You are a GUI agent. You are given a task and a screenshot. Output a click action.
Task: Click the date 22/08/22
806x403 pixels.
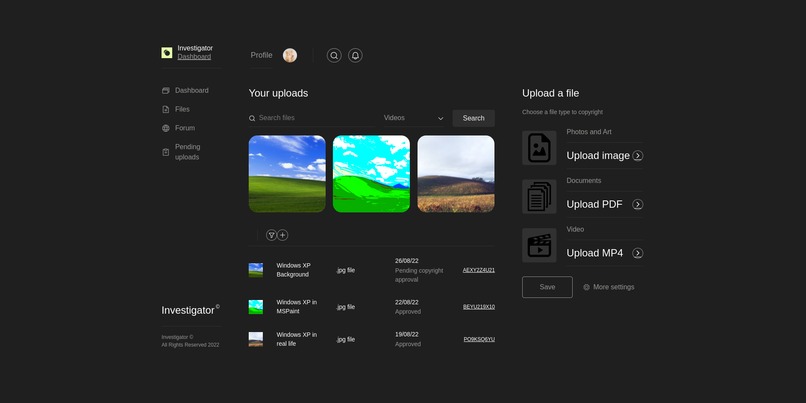pos(407,302)
